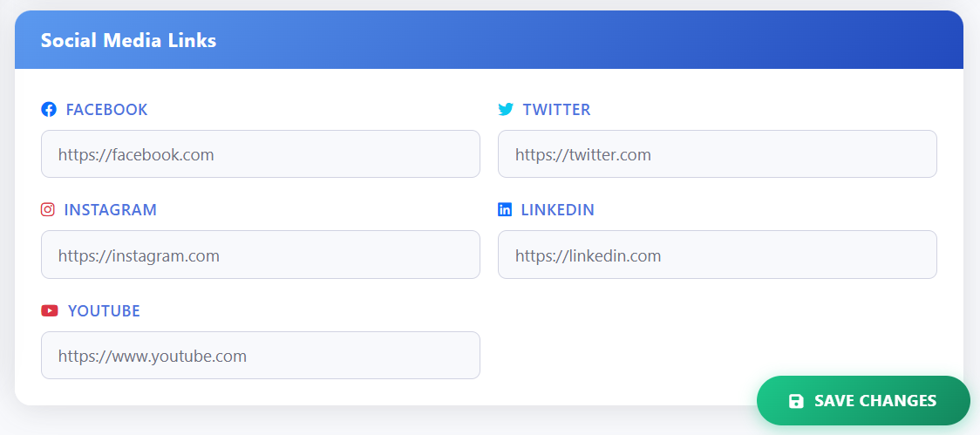This screenshot has width=980, height=435.
Task: Click the Instagram camera icon
Action: tap(48, 210)
